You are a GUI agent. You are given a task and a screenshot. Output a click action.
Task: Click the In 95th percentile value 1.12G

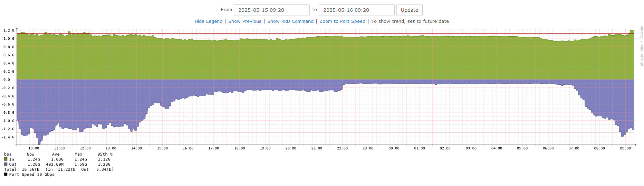click(x=104, y=159)
